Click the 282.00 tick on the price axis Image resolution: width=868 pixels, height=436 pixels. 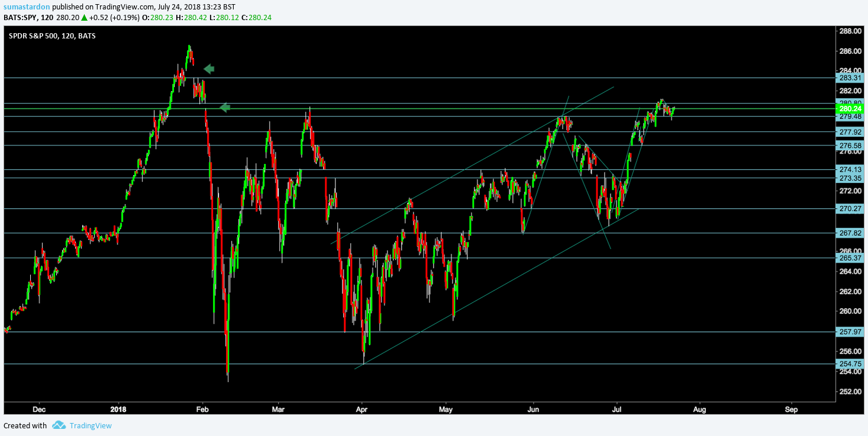point(849,91)
